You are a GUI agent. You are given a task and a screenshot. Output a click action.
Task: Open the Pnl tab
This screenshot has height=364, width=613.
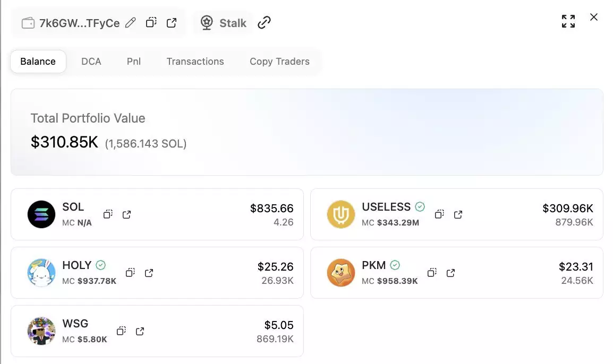(134, 62)
